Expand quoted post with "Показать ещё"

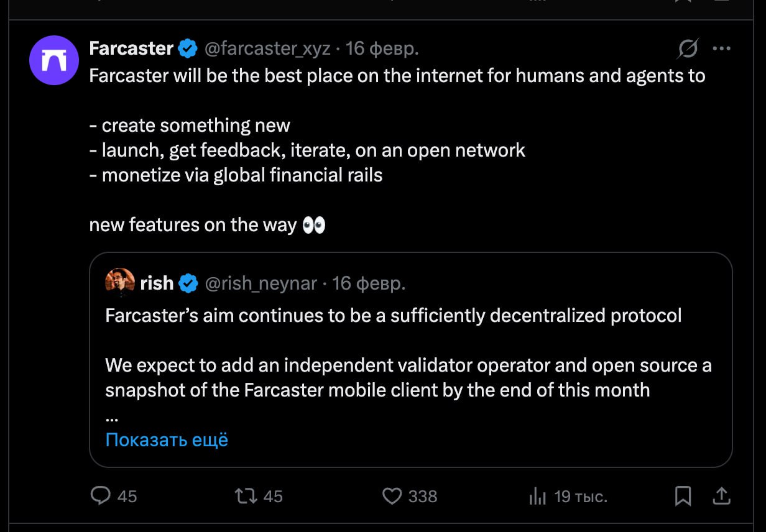tap(167, 439)
